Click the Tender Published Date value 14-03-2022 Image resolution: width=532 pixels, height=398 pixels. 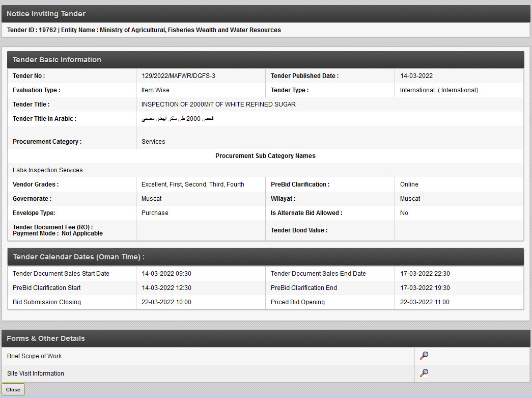click(x=416, y=76)
